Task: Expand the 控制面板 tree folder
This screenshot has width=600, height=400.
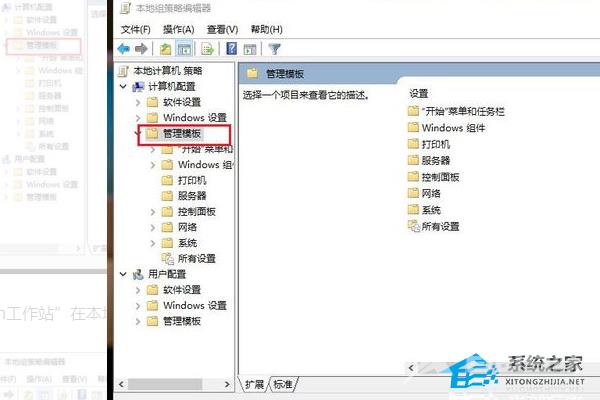Action: [153, 212]
